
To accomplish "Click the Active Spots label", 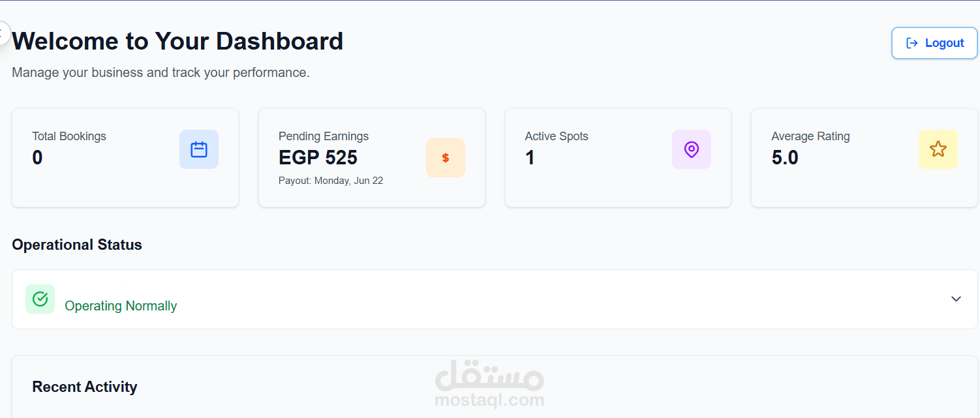I will pos(557,136).
